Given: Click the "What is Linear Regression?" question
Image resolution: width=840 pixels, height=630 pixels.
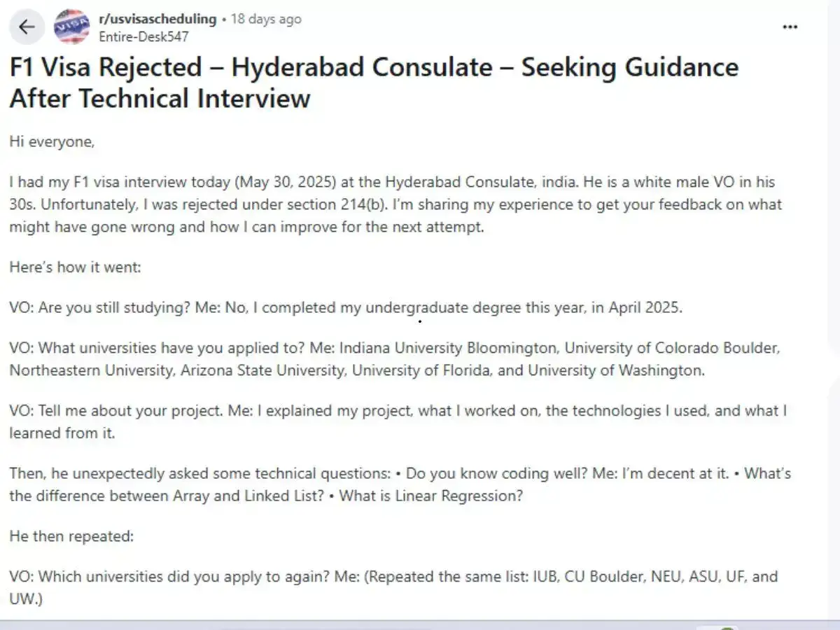Looking at the screenshot, I should coord(459,496).
